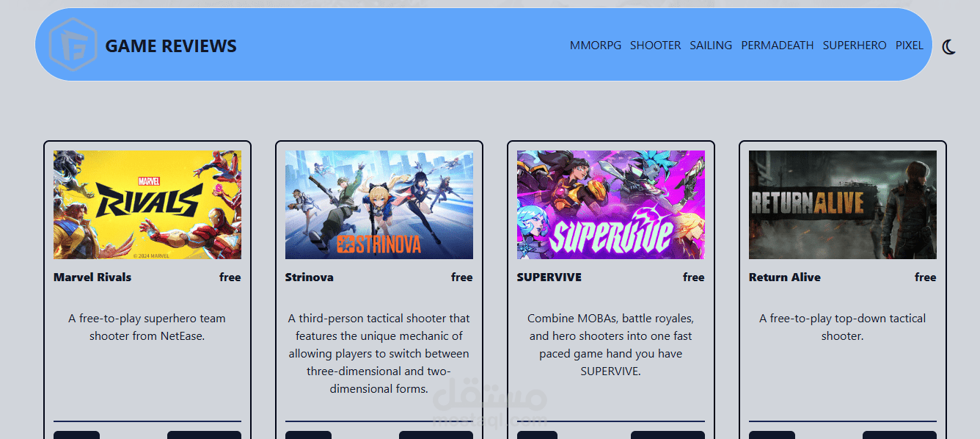Click the Return Alive card title
The image size is (980, 439).
click(x=785, y=277)
